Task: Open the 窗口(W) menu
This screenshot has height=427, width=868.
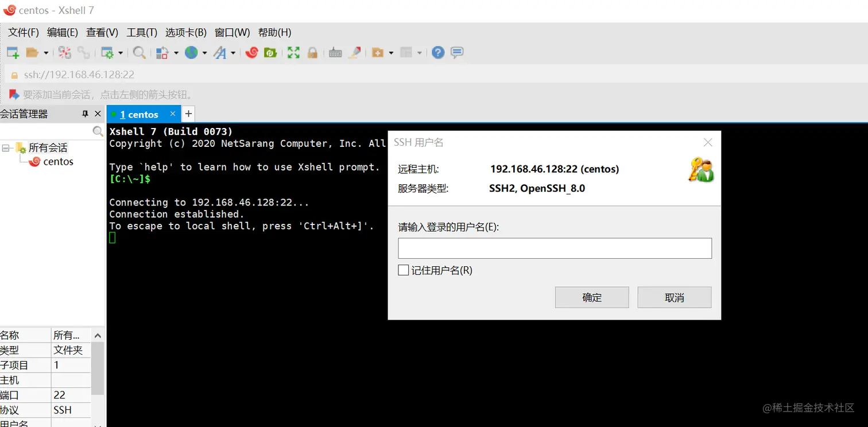Action: [x=232, y=32]
